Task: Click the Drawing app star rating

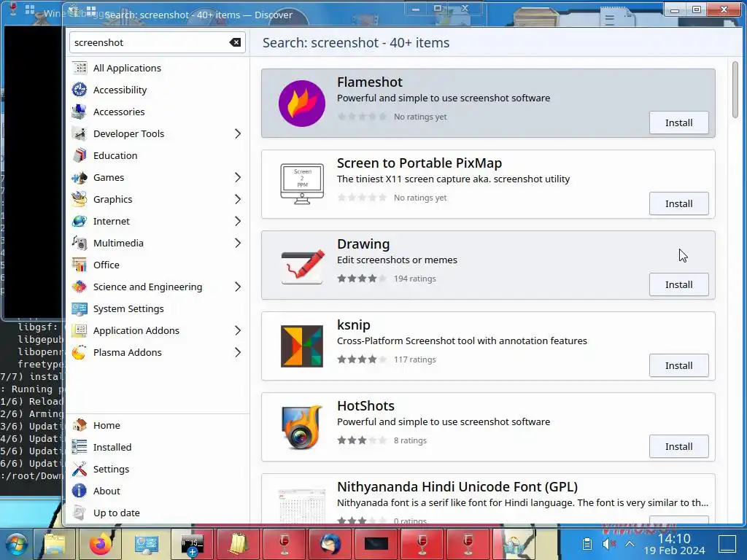Action: point(362,279)
